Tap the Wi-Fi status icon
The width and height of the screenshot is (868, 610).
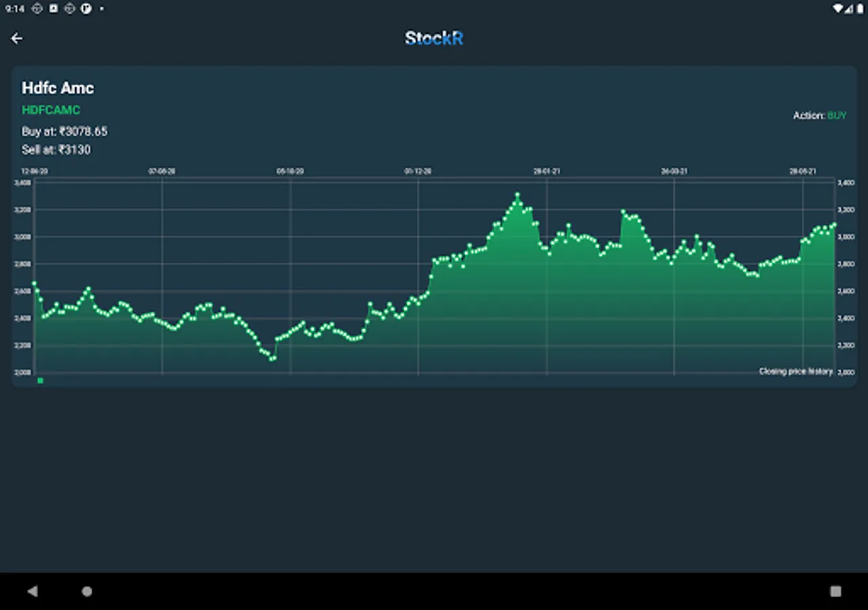tap(839, 9)
